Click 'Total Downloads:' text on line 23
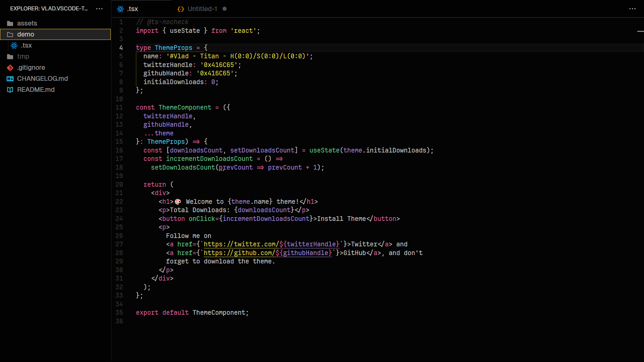 tap(200, 210)
